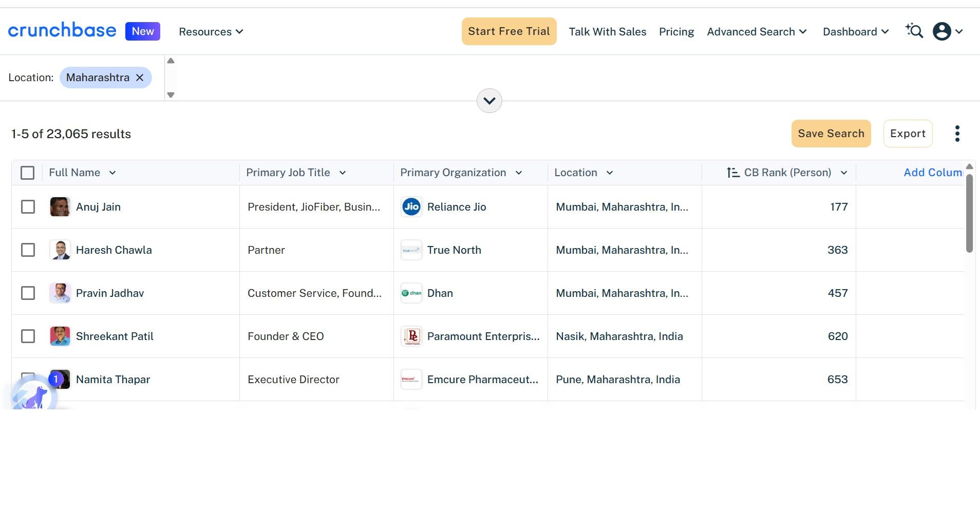Click Pune, Maharashtra, India location
Screen dimensions: 980x509
click(x=618, y=380)
